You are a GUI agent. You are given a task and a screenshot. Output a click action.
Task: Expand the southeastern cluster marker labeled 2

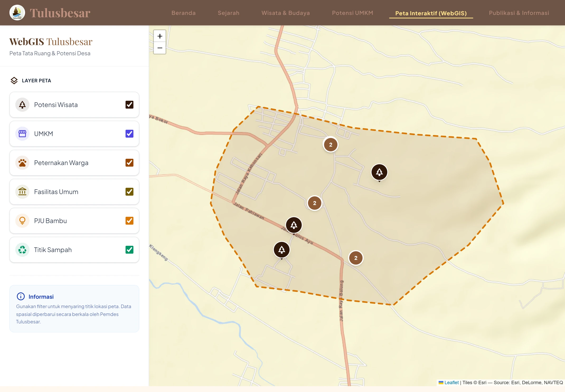pos(356,258)
